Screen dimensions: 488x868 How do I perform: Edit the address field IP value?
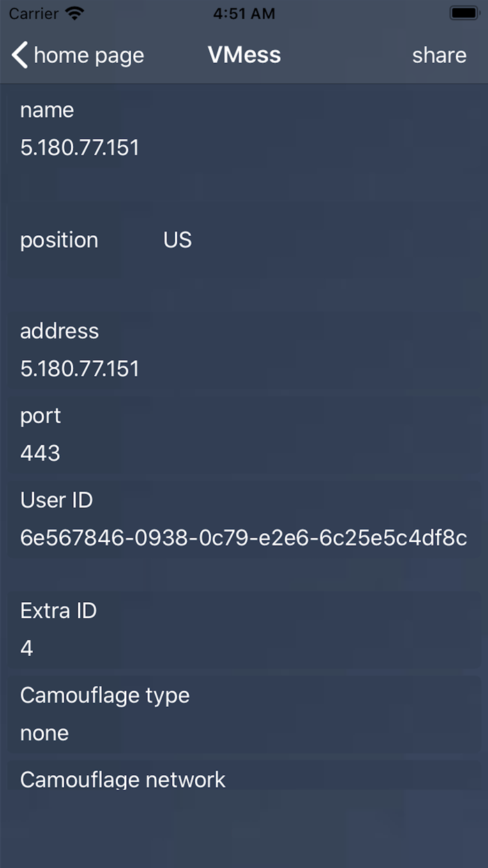coord(79,368)
